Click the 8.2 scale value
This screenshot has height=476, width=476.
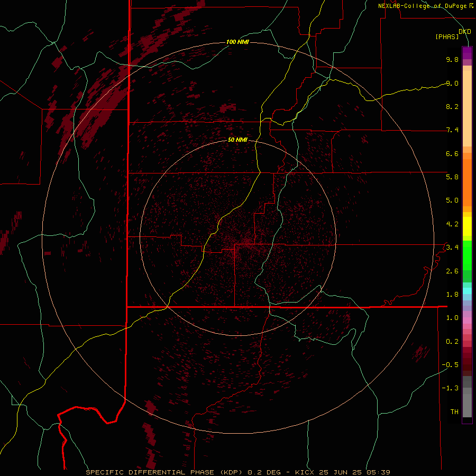click(x=452, y=106)
